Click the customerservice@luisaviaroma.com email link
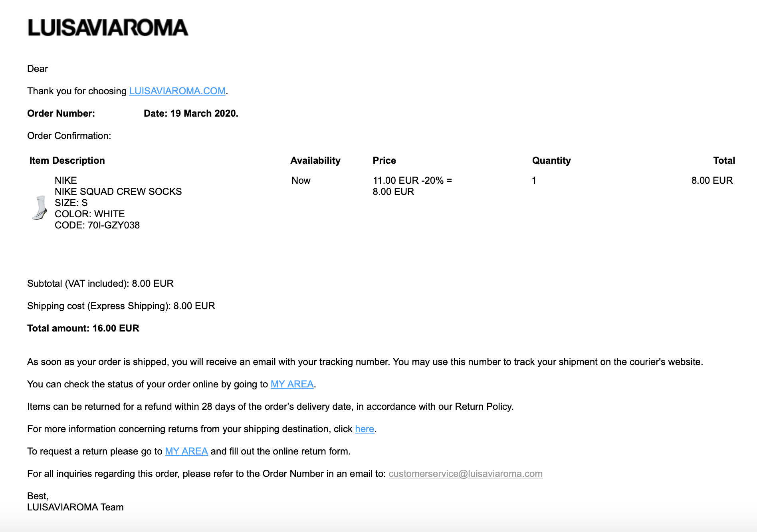Screen dimensions: 757x532 (x=465, y=474)
